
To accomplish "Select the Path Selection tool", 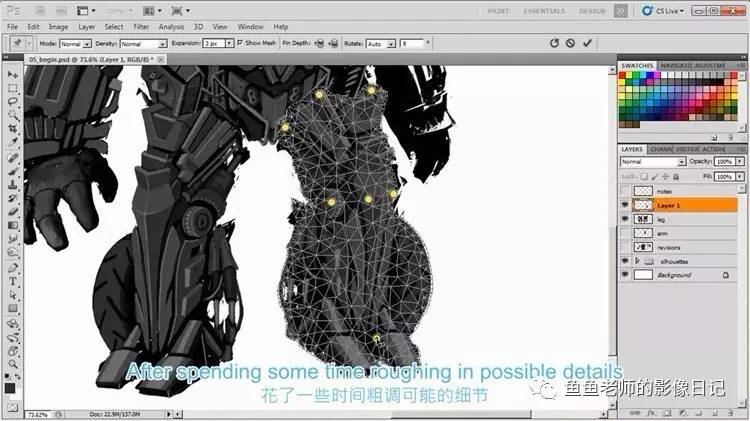I will click(12, 295).
